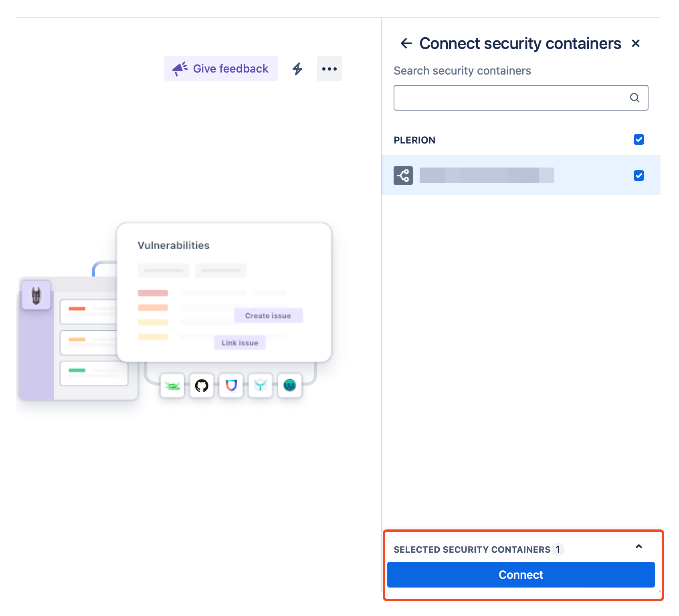Click the round teal integration icon
This screenshot has height=616, width=679.
[x=289, y=386]
